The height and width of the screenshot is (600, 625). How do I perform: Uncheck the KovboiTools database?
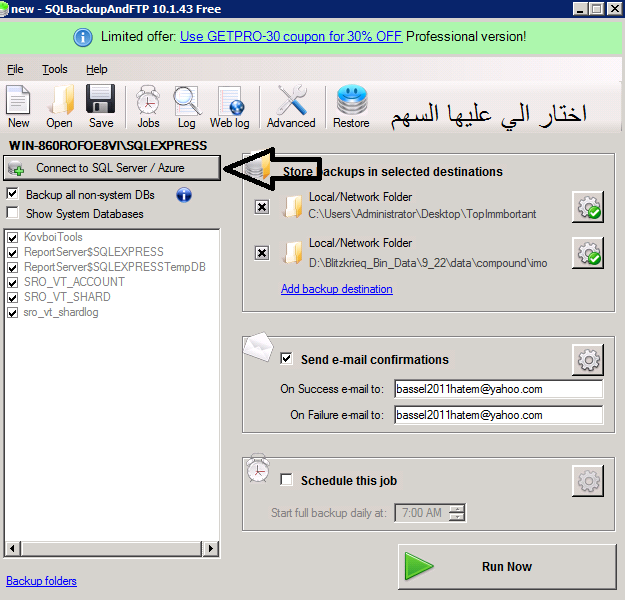(12, 238)
